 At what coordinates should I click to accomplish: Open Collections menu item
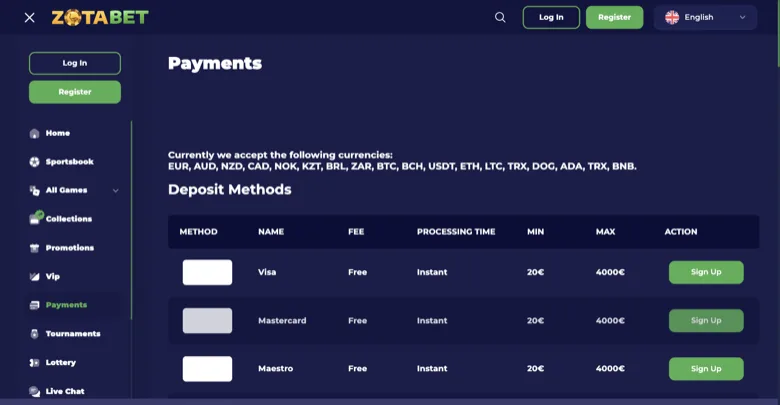tap(69, 219)
